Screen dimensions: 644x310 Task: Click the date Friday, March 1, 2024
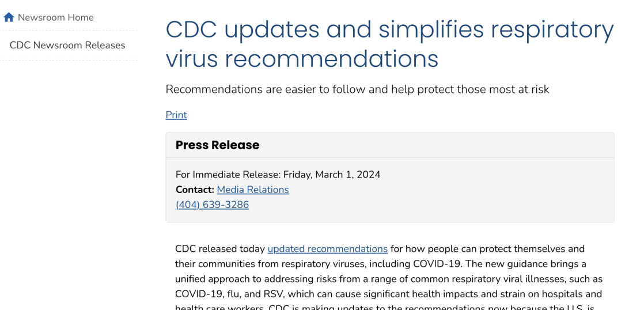(332, 175)
